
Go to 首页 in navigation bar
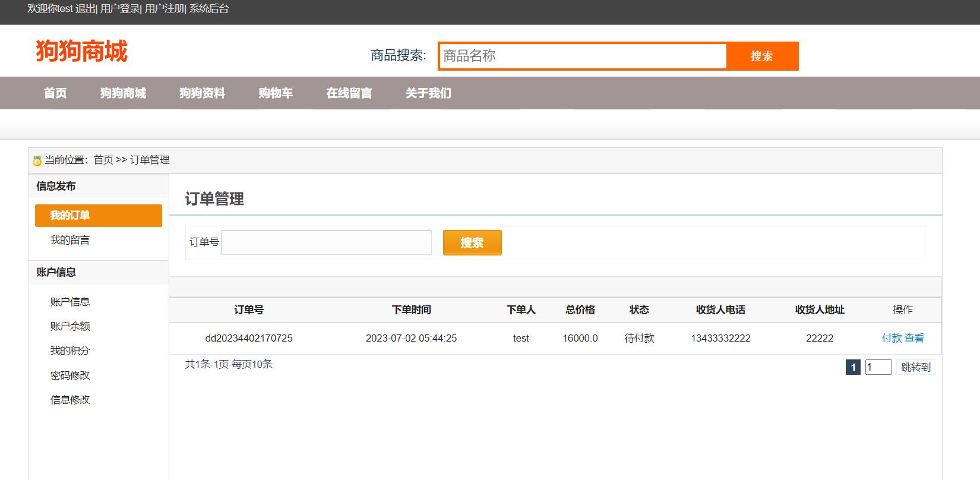click(x=55, y=93)
